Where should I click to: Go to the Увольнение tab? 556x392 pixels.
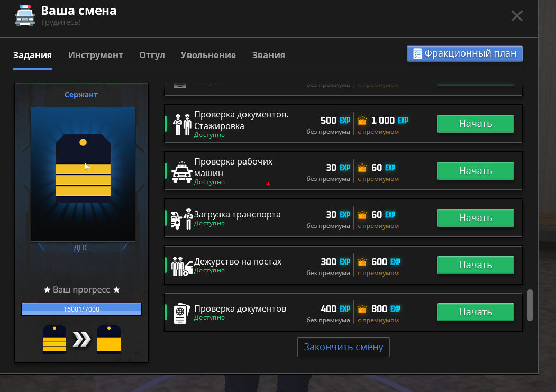(x=208, y=55)
